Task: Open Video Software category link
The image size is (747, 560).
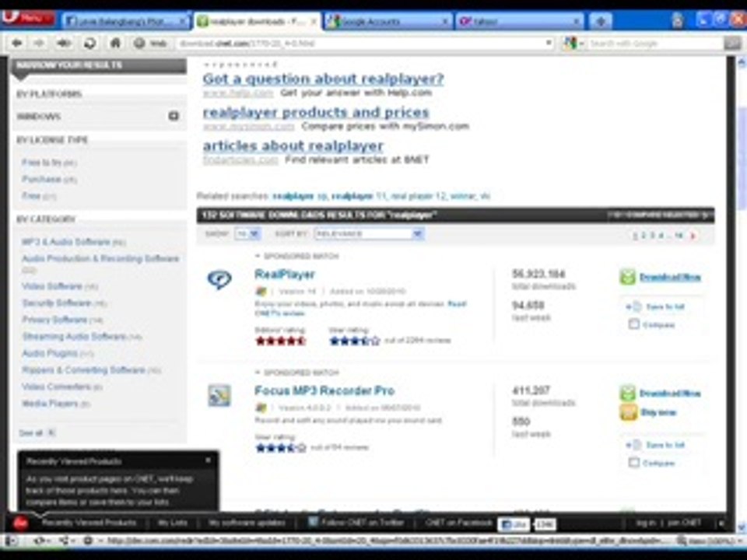Action: click(60, 286)
